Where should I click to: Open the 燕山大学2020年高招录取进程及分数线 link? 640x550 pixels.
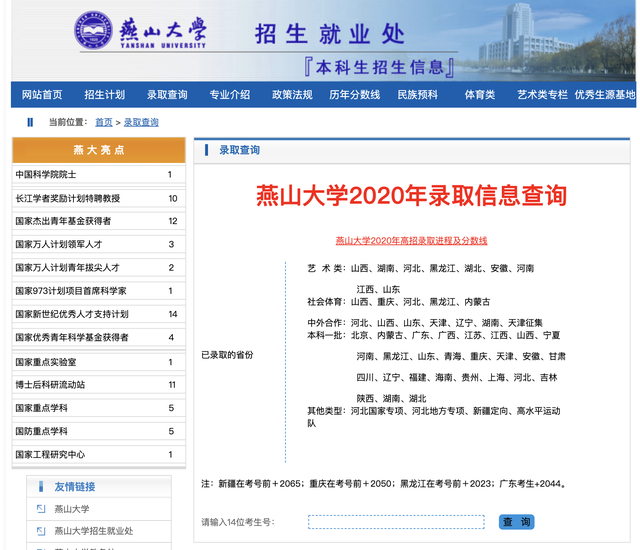(x=411, y=241)
